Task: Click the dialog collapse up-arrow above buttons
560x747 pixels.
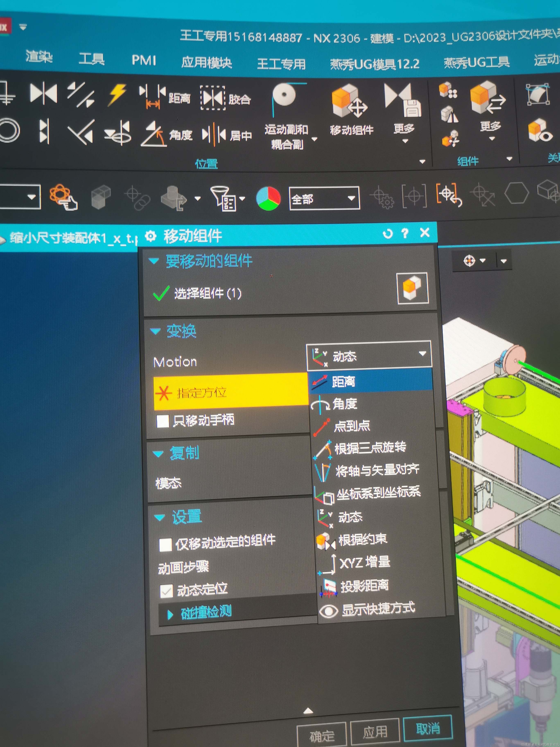Action: pos(308,711)
